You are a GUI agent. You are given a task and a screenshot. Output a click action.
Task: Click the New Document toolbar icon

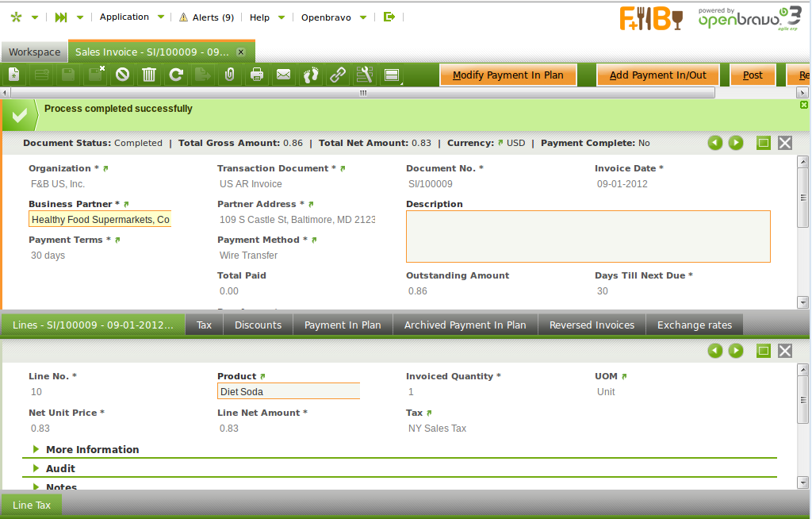(x=14, y=75)
